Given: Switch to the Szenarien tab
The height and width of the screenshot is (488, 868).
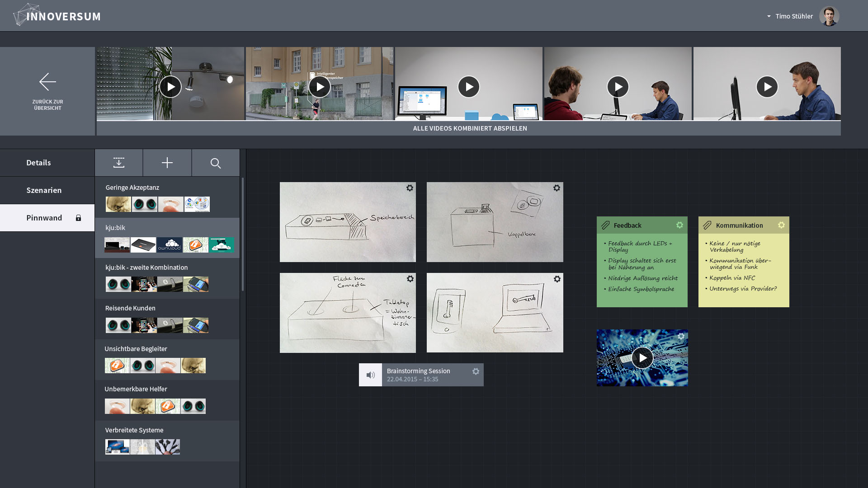Looking at the screenshot, I should [x=44, y=190].
